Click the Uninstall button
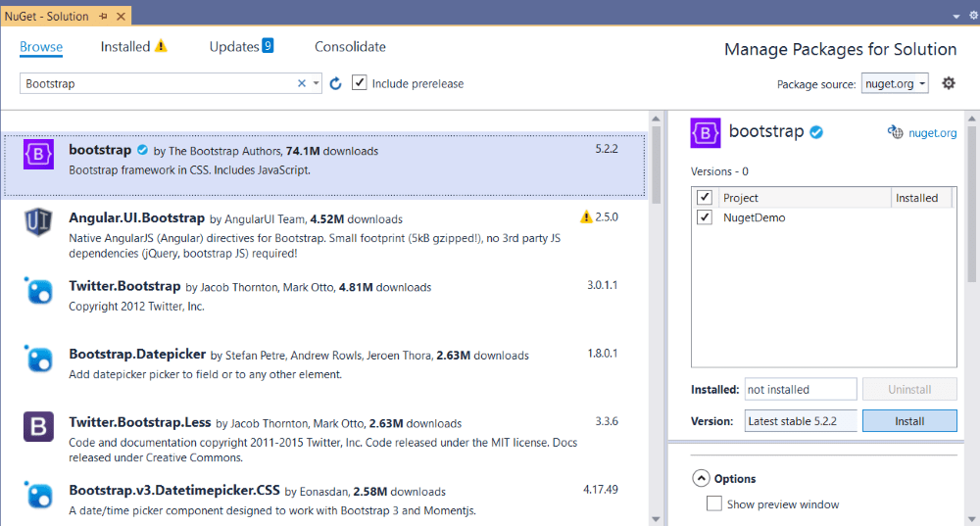This screenshot has height=526, width=980. 909,389
